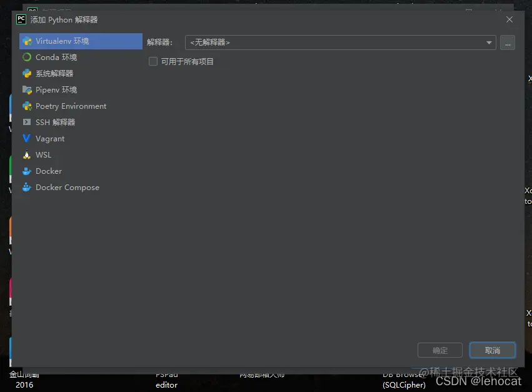Image resolution: width=532 pixels, height=392 pixels.
Task: Click the 确定 button
Action: [x=440, y=350]
